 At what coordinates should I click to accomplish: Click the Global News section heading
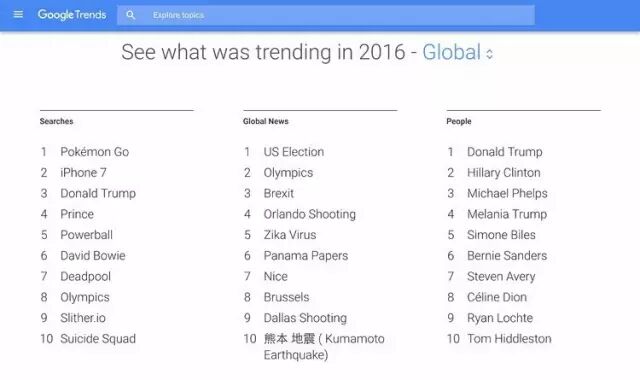click(266, 121)
